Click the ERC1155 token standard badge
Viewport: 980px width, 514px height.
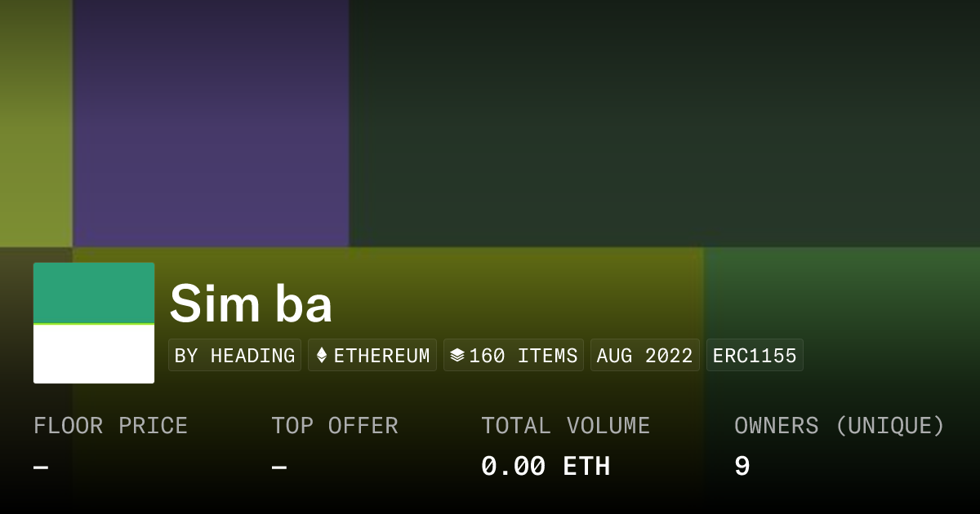(755, 356)
